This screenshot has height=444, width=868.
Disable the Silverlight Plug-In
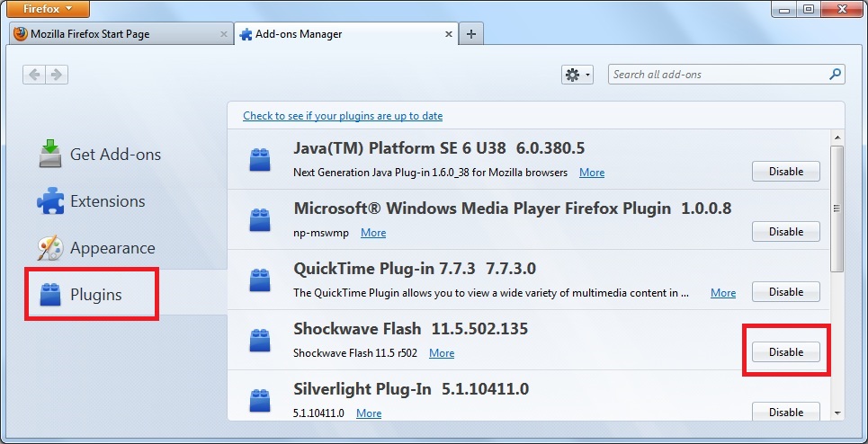pyautogui.click(x=785, y=412)
